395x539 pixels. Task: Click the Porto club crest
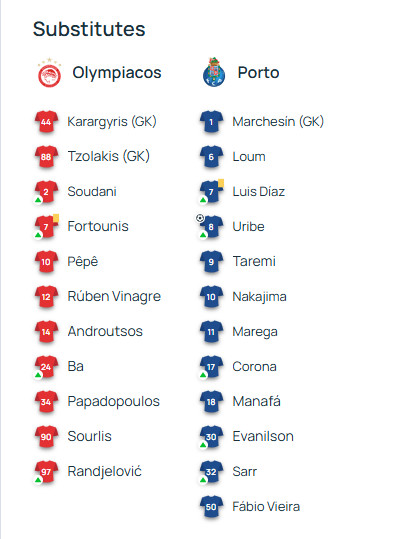pyautogui.click(x=214, y=72)
